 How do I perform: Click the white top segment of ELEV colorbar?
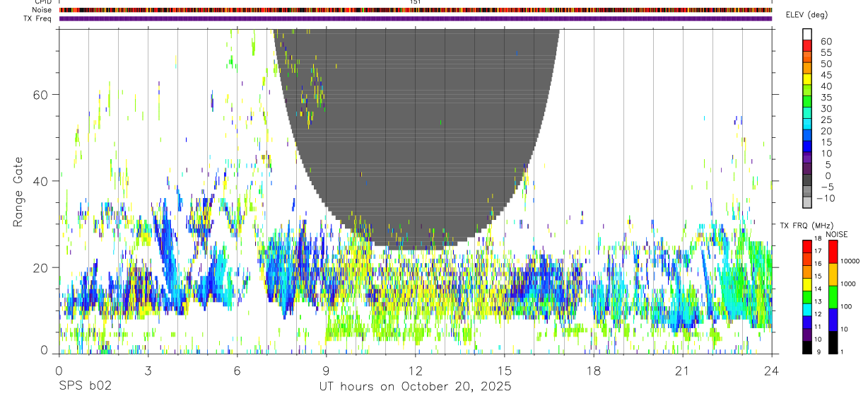[x=807, y=35]
